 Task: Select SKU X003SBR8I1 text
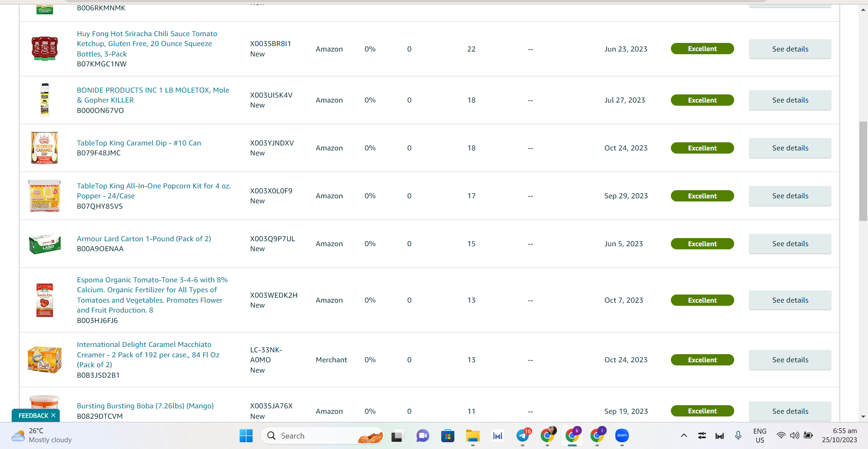click(x=270, y=43)
